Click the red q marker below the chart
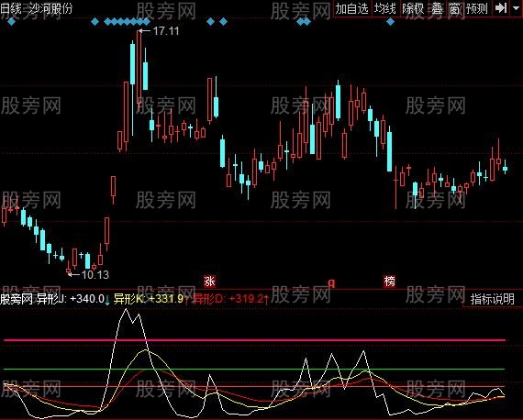 [x=331, y=282]
